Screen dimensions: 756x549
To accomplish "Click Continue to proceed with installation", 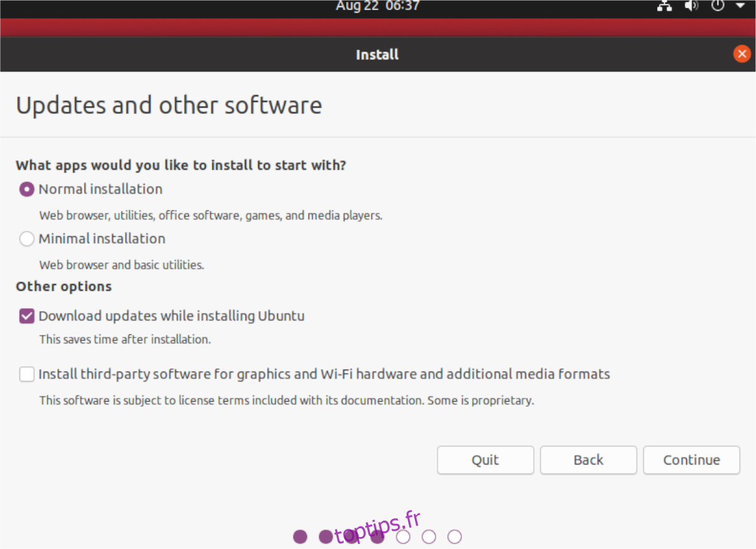I will click(691, 460).
